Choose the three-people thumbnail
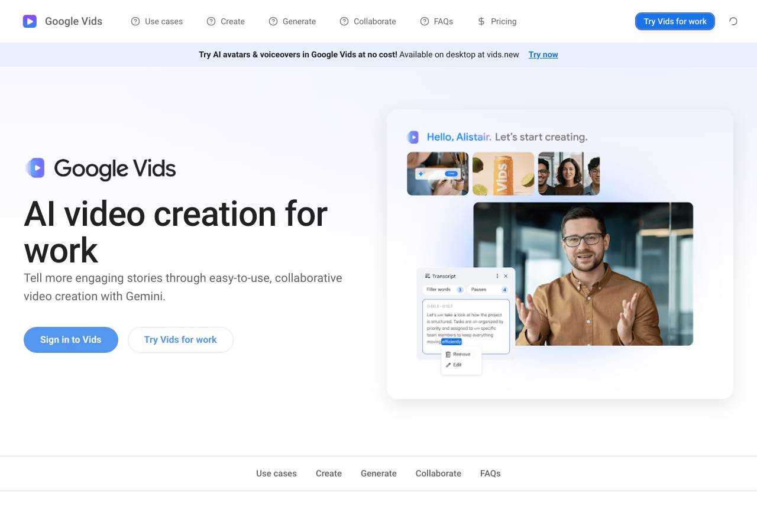 569,174
